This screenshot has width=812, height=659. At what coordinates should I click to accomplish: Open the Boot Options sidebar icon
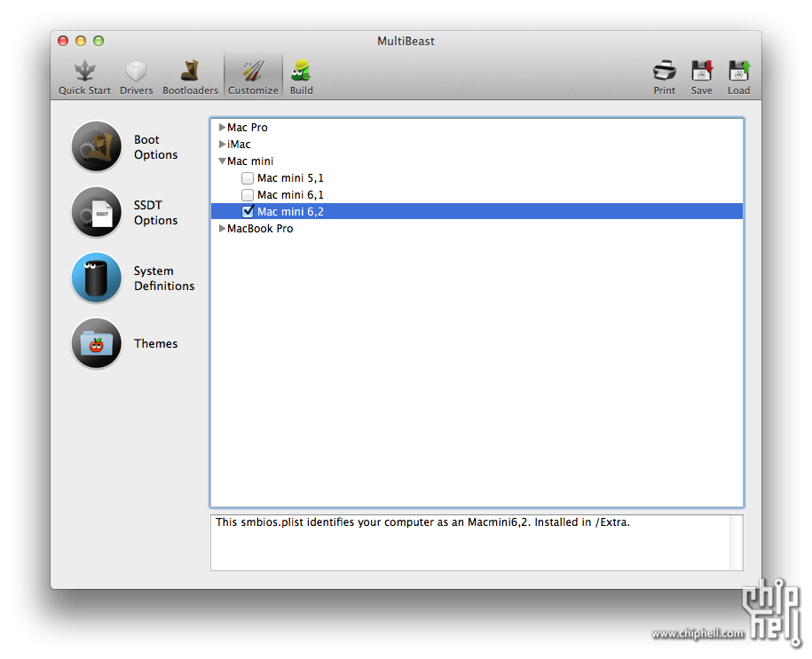pos(97,146)
